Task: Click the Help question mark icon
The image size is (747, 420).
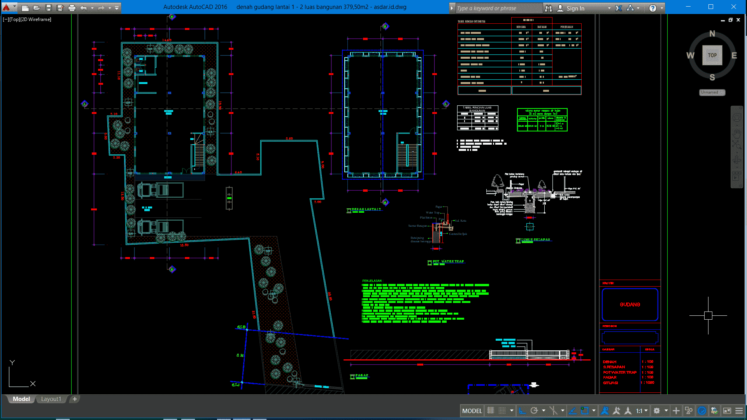Action: coord(653,8)
